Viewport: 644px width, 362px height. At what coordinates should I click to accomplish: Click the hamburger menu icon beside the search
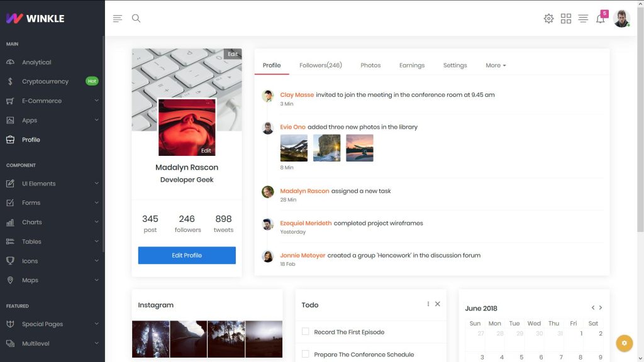point(117,18)
